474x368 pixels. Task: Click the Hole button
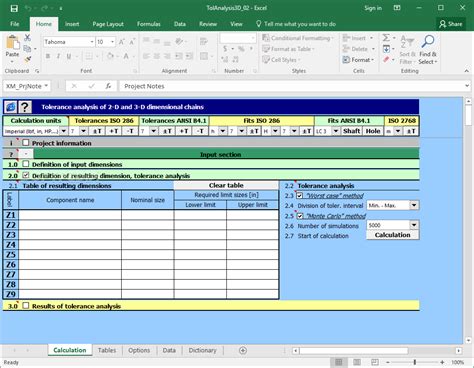[373, 131]
